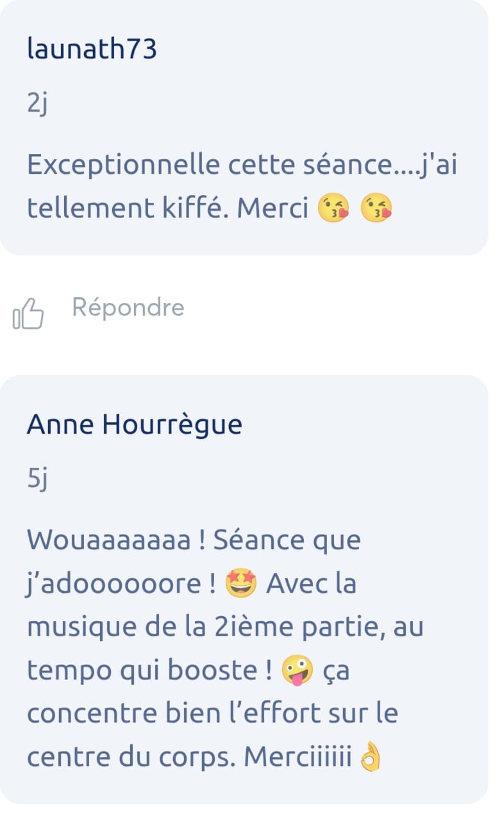Open Anne Hourrègue's profile name

(134, 424)
